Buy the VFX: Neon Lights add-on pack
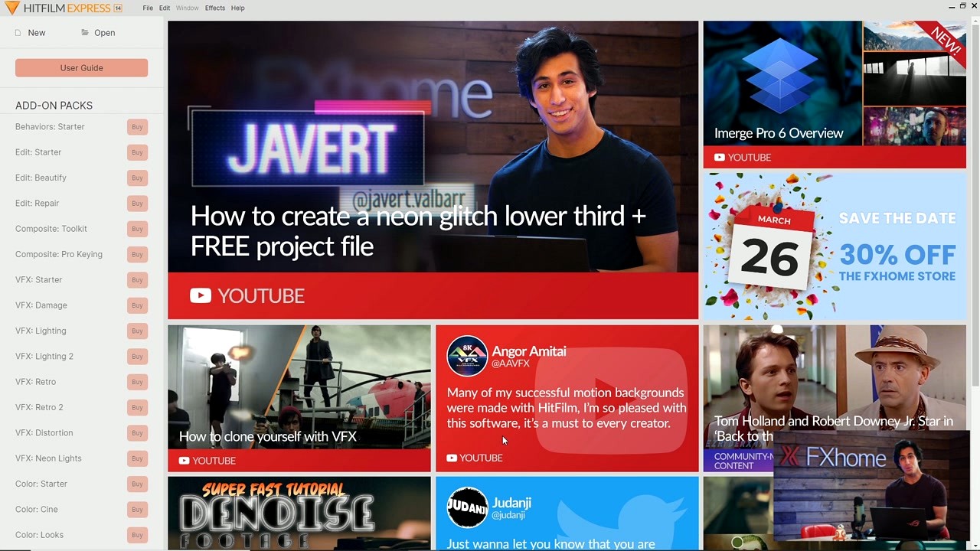The image size is (980, 551). click(x=137, y=458)
